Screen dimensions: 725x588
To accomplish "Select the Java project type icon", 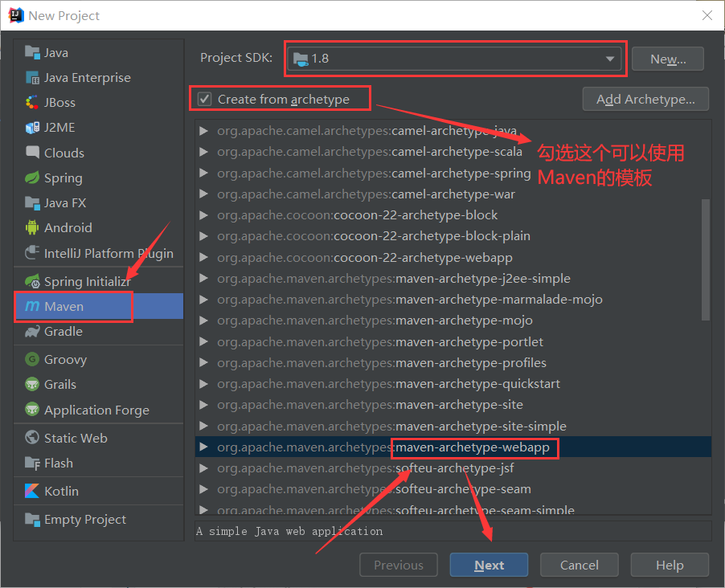I will [32, 53].
